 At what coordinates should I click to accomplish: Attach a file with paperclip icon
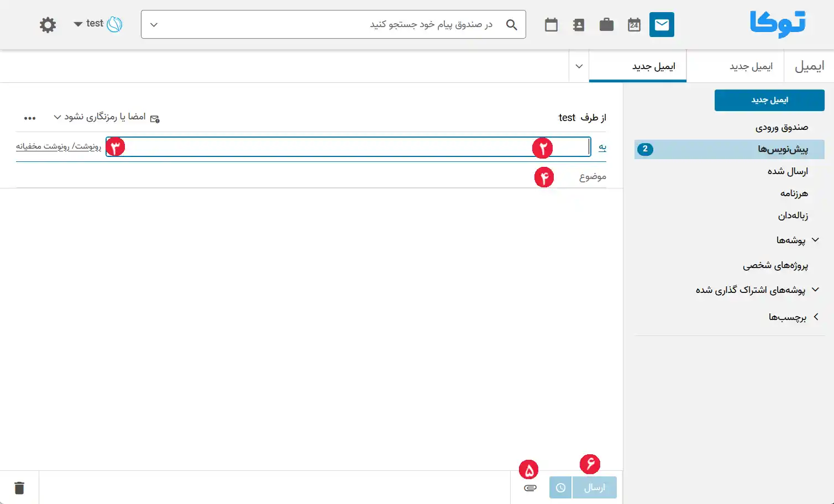tap(530, 488)
